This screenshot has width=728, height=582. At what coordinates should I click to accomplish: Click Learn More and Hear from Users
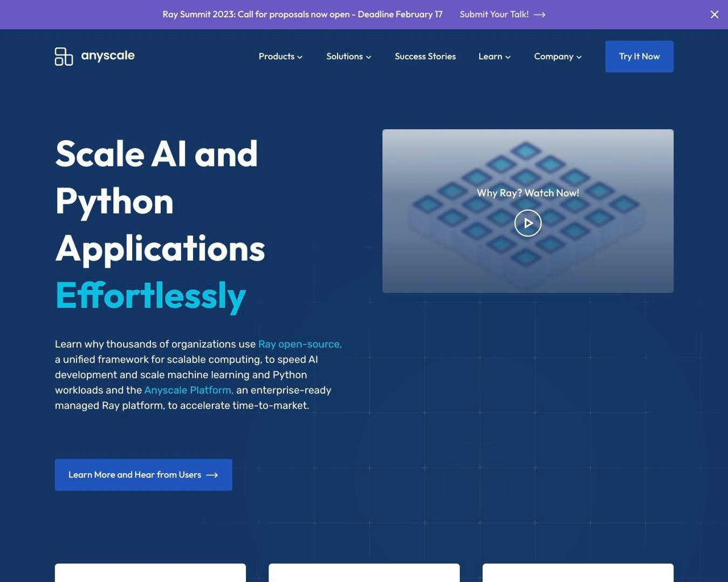click(143, 475)
